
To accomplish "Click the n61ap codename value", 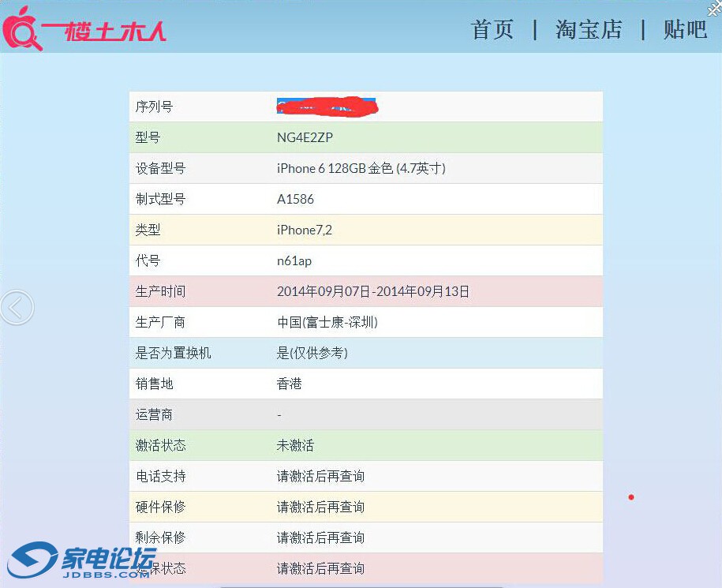I will [294, 260].
